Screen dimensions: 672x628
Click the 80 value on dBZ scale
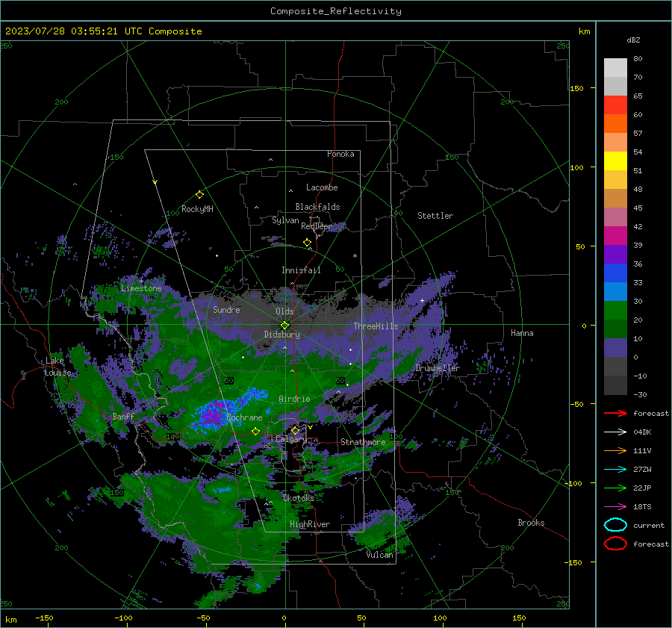(638, 59)
